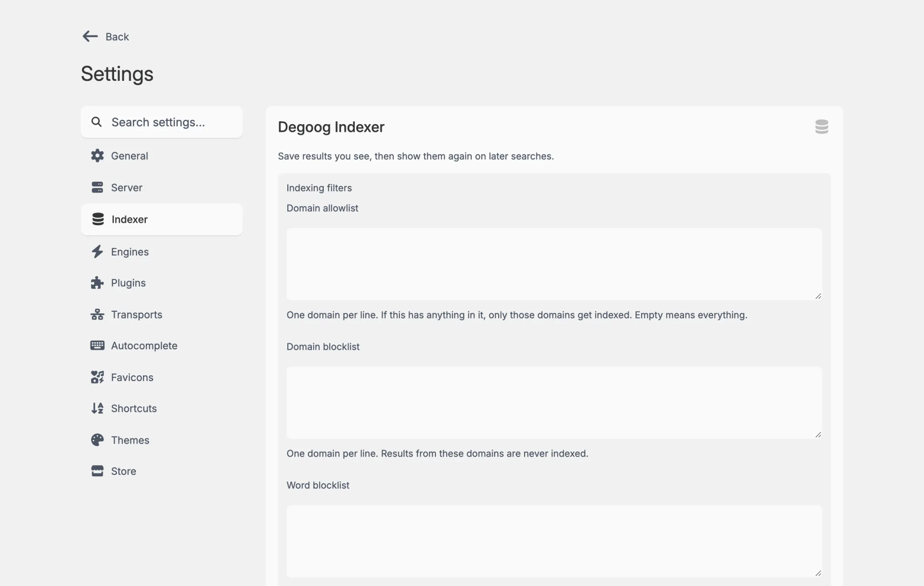Click the back arrow icon

click(90, 37)
